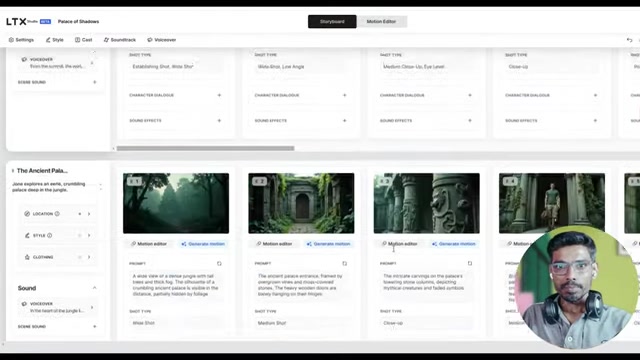Open Motion editor for shot 1
The width and height of the screenshot is (640, 360).
pos(149,244)
